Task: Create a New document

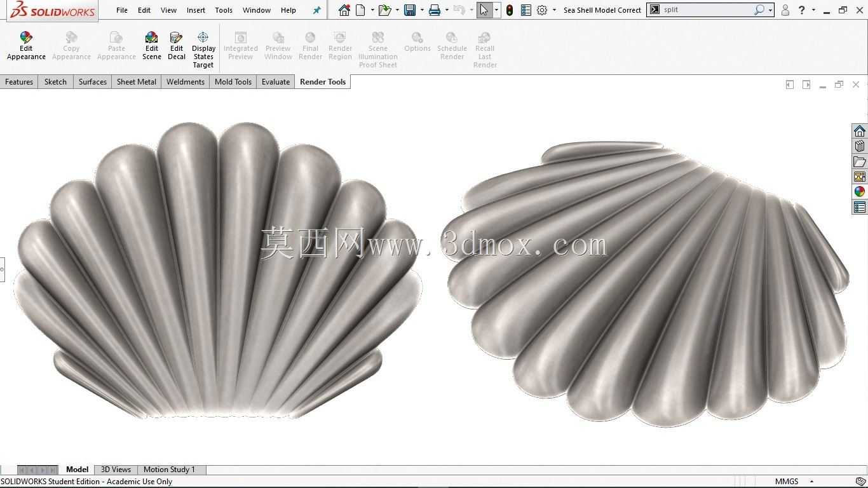Action: point(361,10)
